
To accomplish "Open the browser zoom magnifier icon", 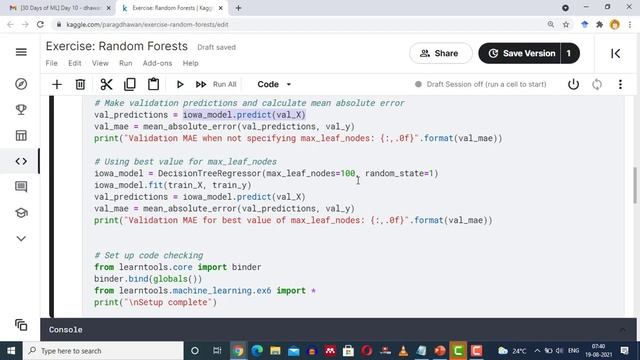I will click(x=551, y=24).
